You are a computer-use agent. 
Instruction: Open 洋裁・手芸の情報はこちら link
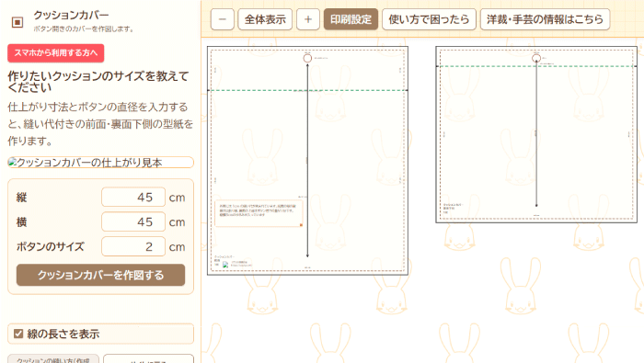click(545, 19)
